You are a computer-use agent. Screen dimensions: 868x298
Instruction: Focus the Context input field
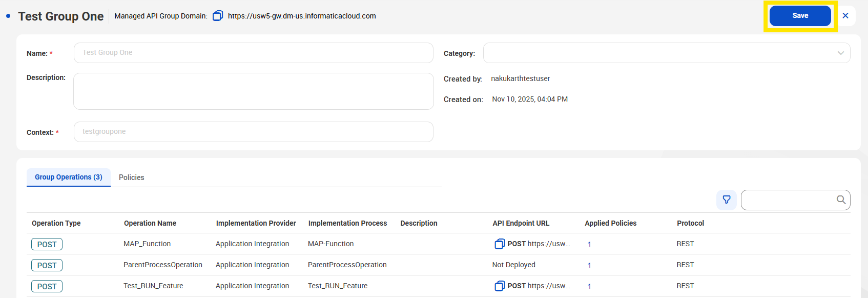(254, 132)
